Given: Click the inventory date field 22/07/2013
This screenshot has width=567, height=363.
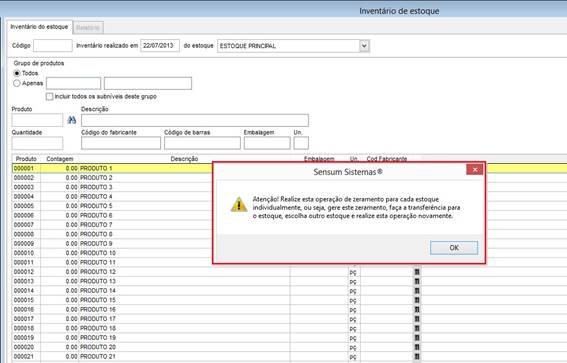Looking at the screenshot, I should click(160, 46).
